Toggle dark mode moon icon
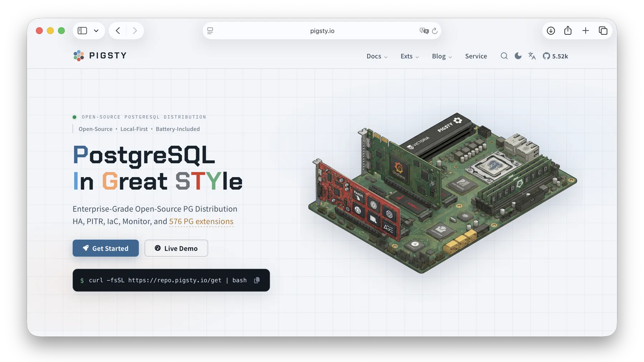 point(518,56)
